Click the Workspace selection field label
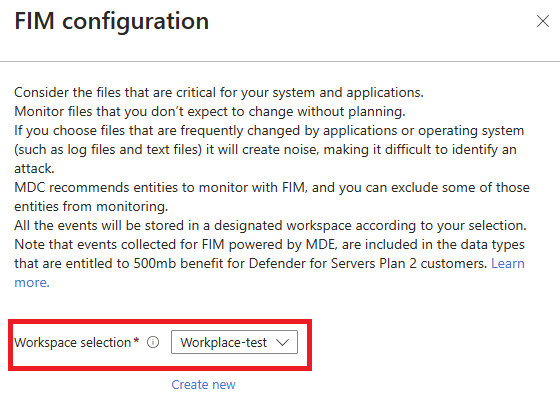This screenshot has width=560, height=398. click(x=72, y=342)
